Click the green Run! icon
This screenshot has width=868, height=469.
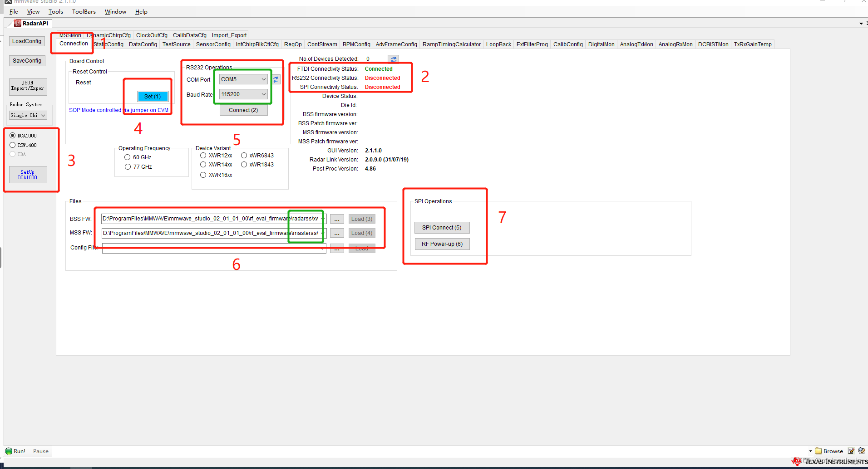9,451
